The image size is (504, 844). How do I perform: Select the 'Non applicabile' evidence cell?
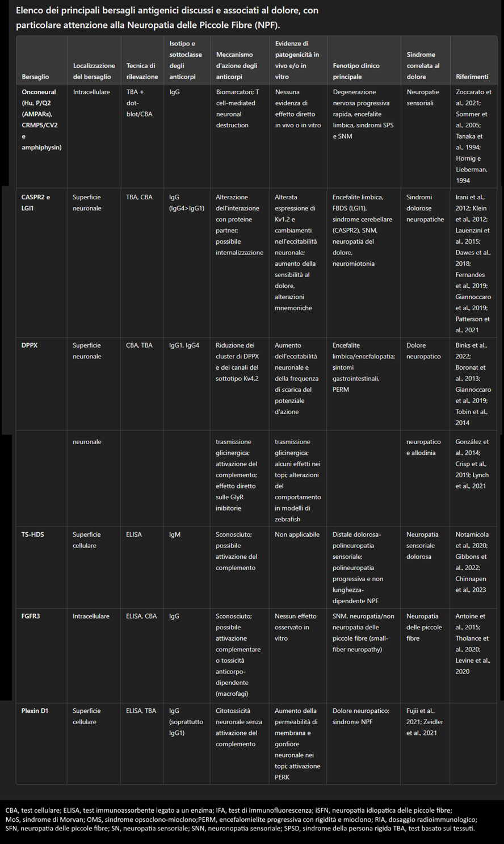[x=297, y=534]
